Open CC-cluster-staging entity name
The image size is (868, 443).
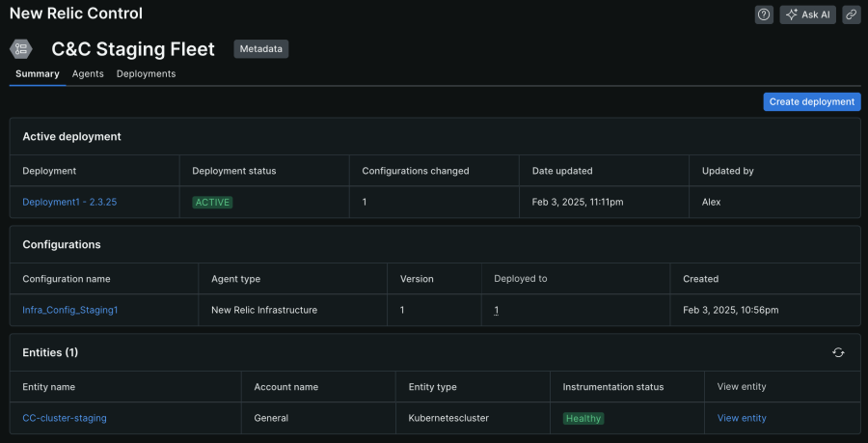[x=65, y=418]
